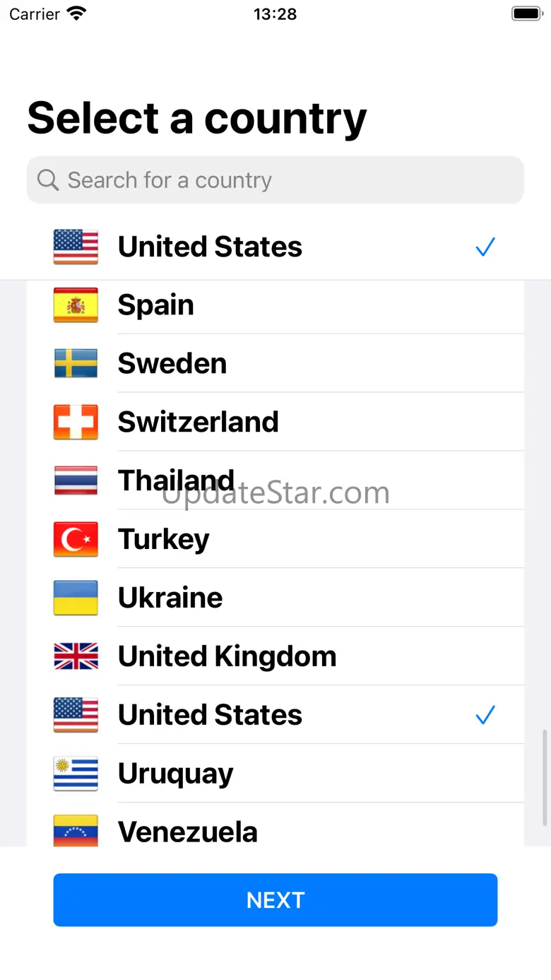Tap the Uruguay flag icon
This screenshot has width=551, height=980.
(76, 774)
